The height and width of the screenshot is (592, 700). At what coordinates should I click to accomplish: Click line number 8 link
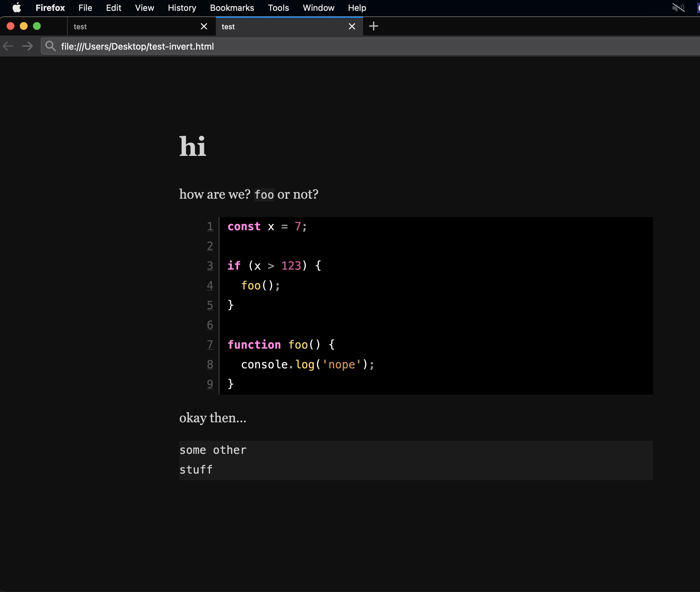210,364
